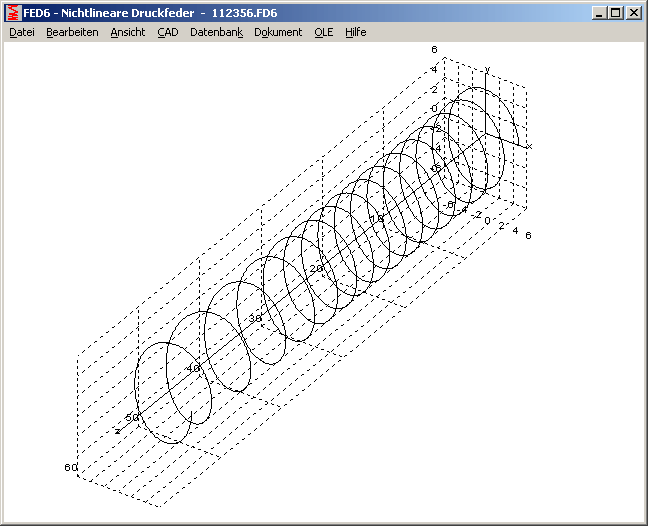Click the FED6 application icon in title bar
Image resolution: width=648 pixels, height=526 pixels.
[13, 13]
